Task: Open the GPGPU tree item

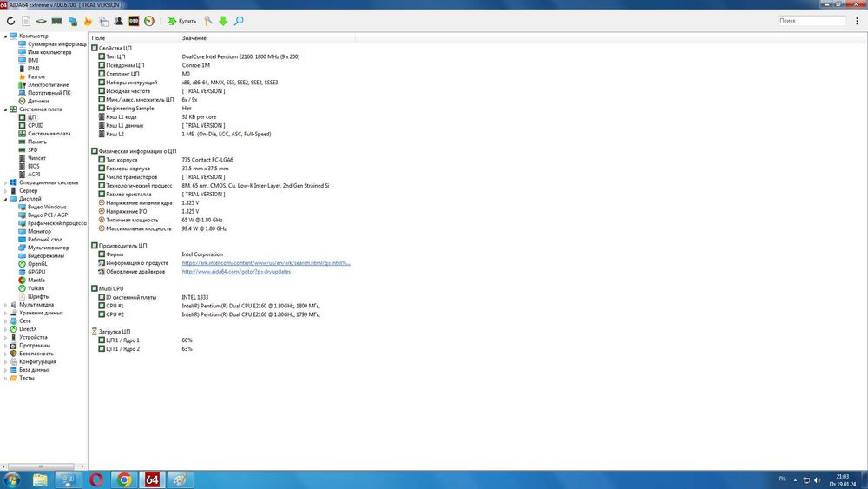Action: tap(36, 272)
